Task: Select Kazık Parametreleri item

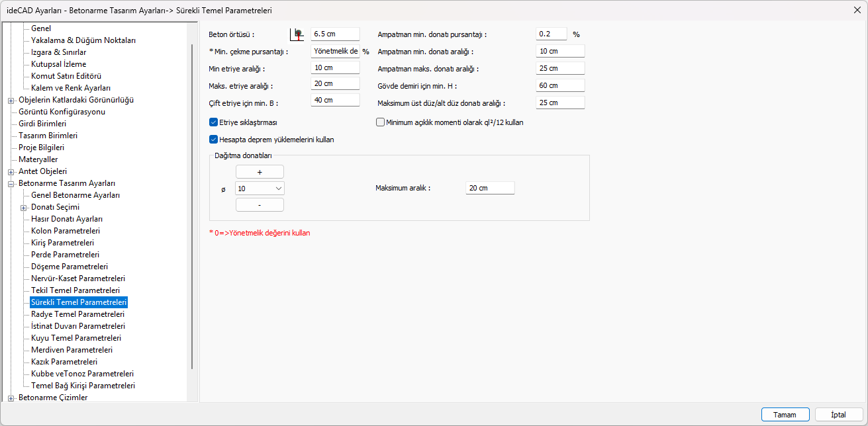Action: (64, 362)
